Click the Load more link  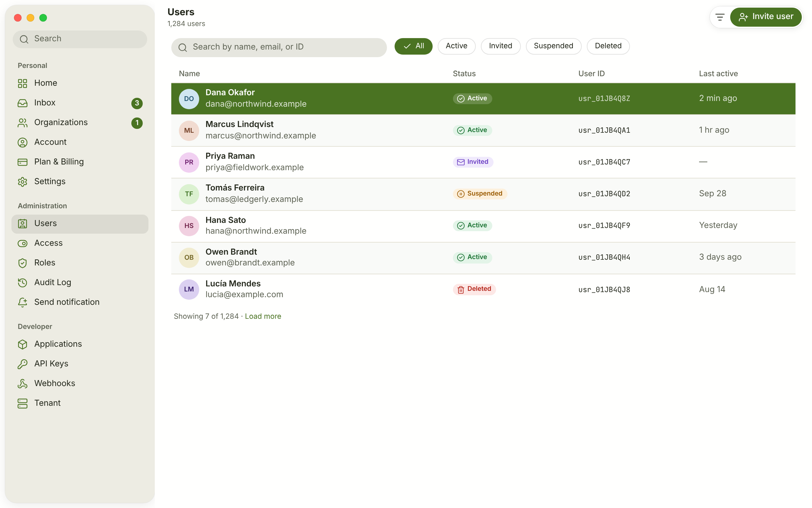pos(263,317)
